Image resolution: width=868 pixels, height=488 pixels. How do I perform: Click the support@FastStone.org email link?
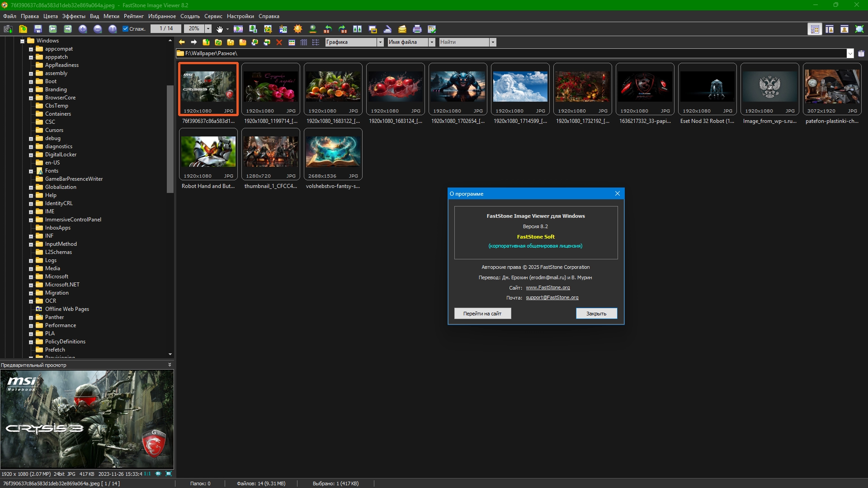[552, 297]
